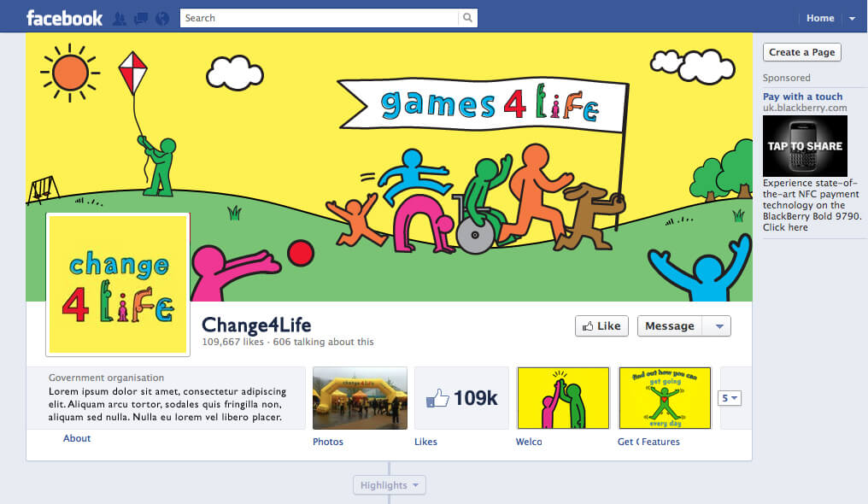
Task: Click inside the Search field
Action: [x=320, y=18]
